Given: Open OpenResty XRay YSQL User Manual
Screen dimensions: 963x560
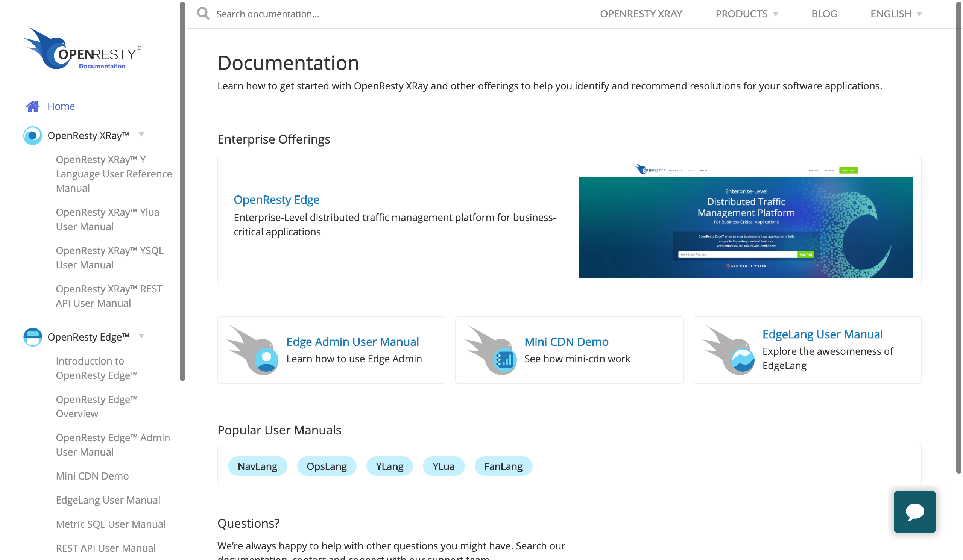Looking at the screenshot, I should point(110,258).
